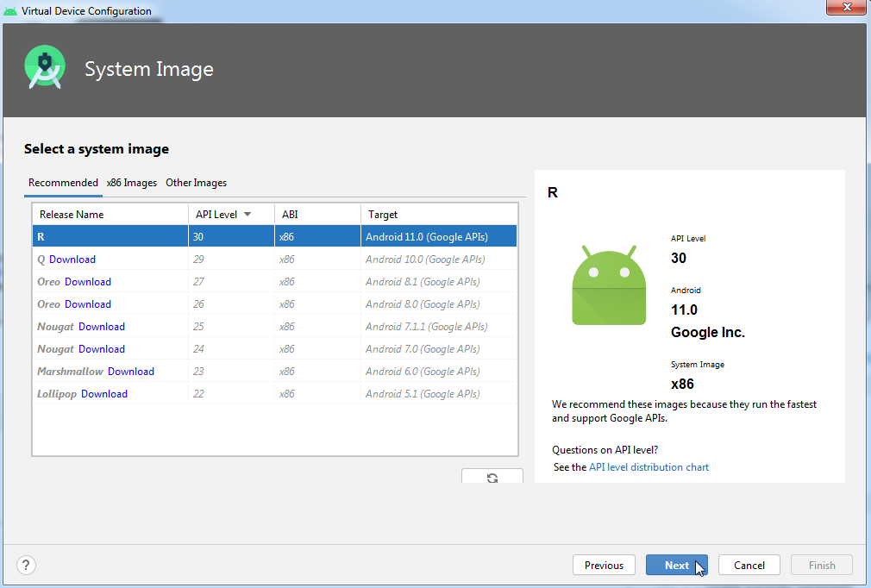Download Oreo API 26 image
The image size is (871, 588).
[x=88, y=304]
